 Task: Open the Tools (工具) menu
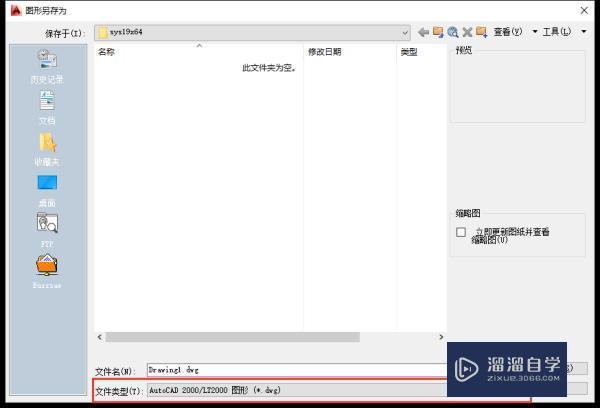click(x=557, y=32)
